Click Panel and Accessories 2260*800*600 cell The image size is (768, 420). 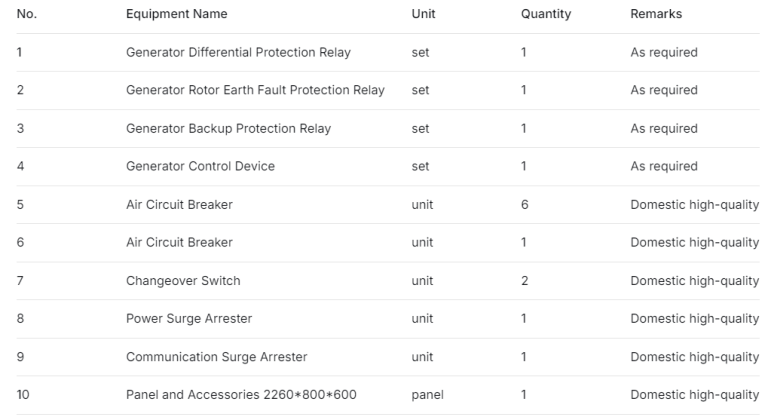click(241, 394)
